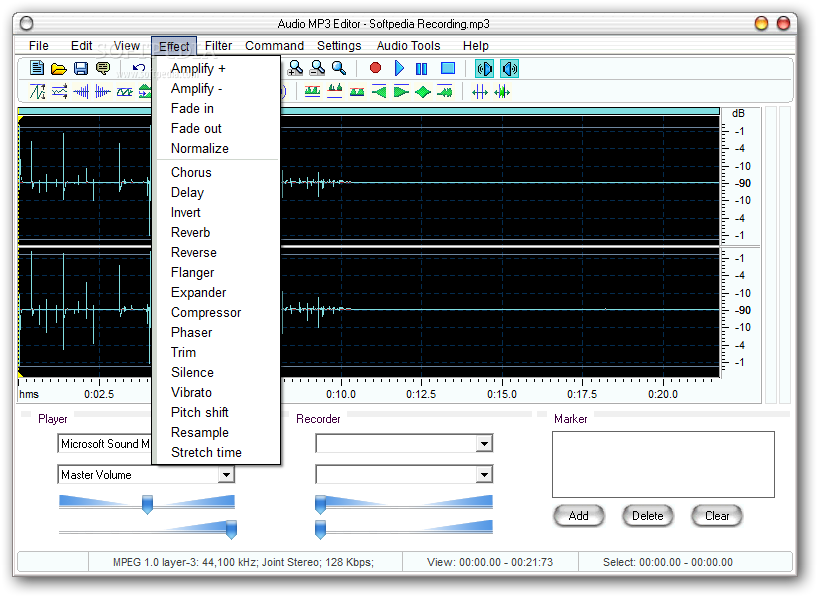
Task: Expand the second Recorder source dropdown
Action: click(x=484, y=475)
